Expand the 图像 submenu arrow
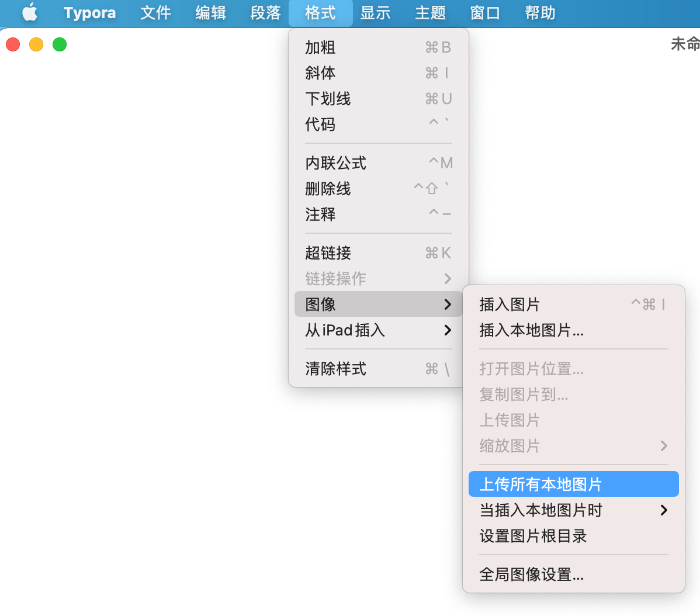Image resolution: width=700 pixels, height=616 pixels. 448,304
